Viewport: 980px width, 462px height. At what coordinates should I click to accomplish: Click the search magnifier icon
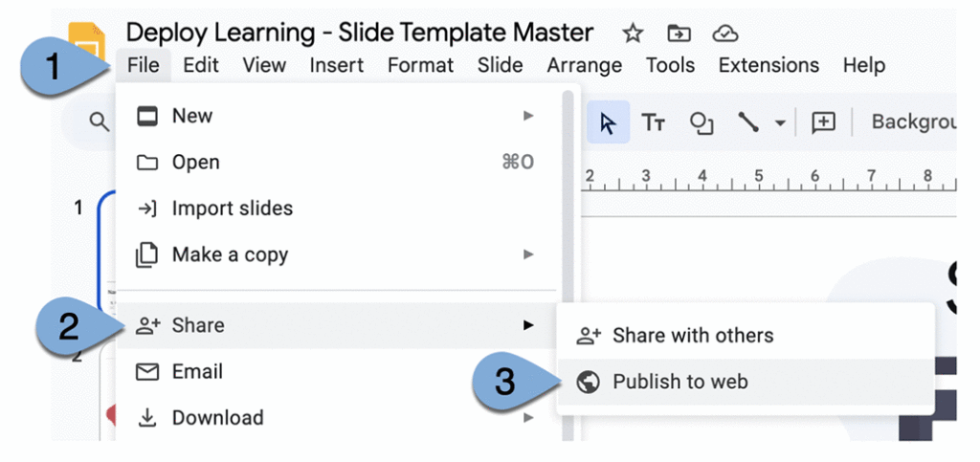tap(99, 121)
